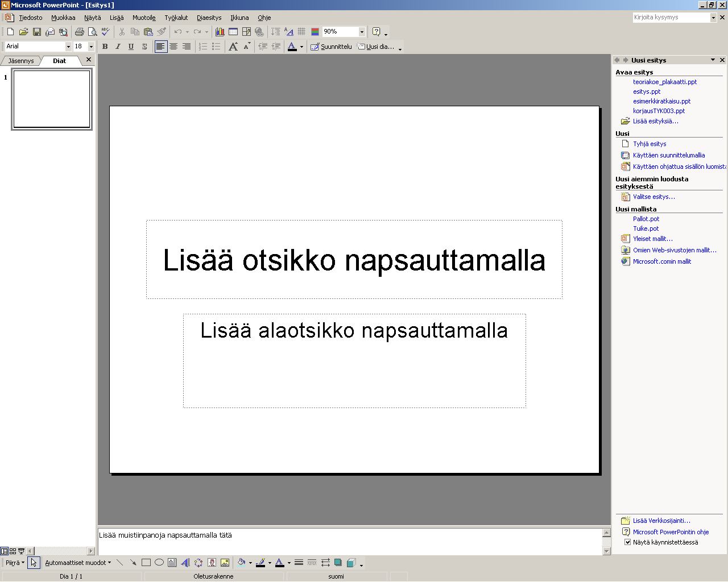Screen dimensions: 728x582
Task: Open the Uusi esitys task pane dropdown
Action: click(713, 60)
